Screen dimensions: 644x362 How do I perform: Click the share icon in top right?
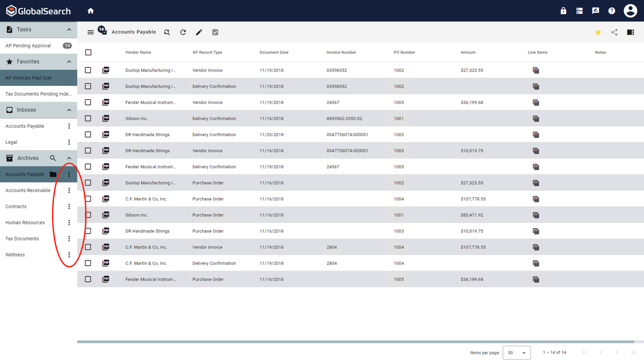[614, 32]
